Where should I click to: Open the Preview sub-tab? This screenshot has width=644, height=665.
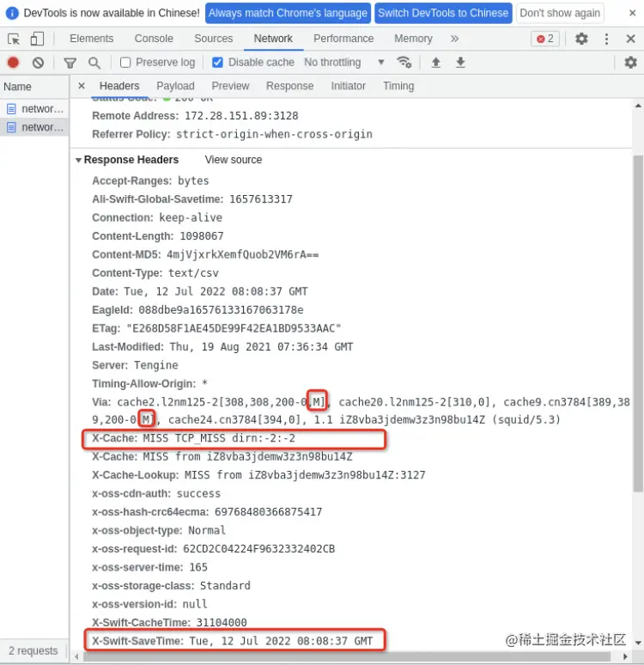pyautogui.click(x=230, y=86)
